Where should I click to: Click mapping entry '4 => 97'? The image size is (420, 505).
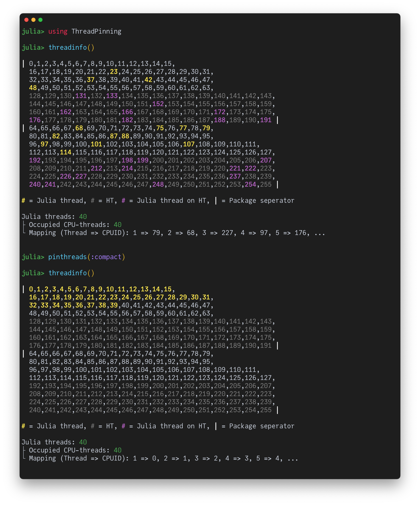[x=254, y=233]
